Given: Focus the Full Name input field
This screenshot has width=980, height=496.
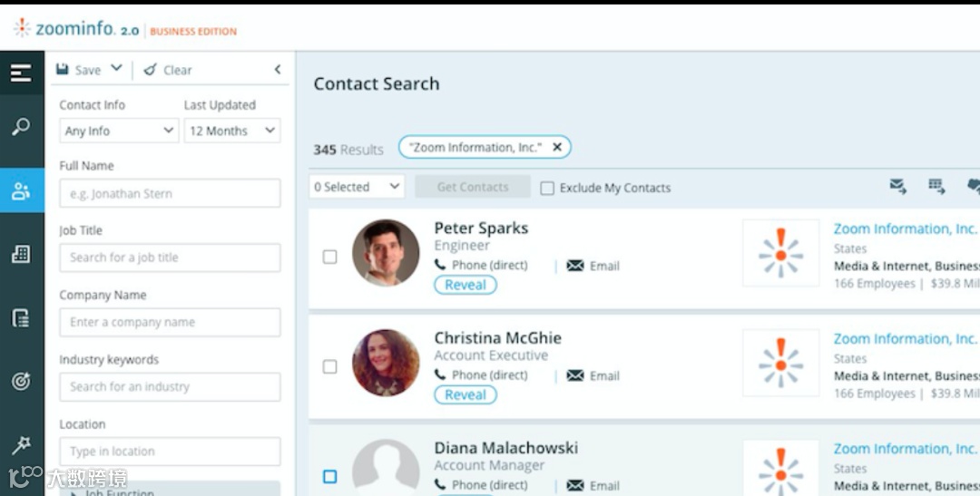Looking at the screenshot, I should click(x=170, y=193).
